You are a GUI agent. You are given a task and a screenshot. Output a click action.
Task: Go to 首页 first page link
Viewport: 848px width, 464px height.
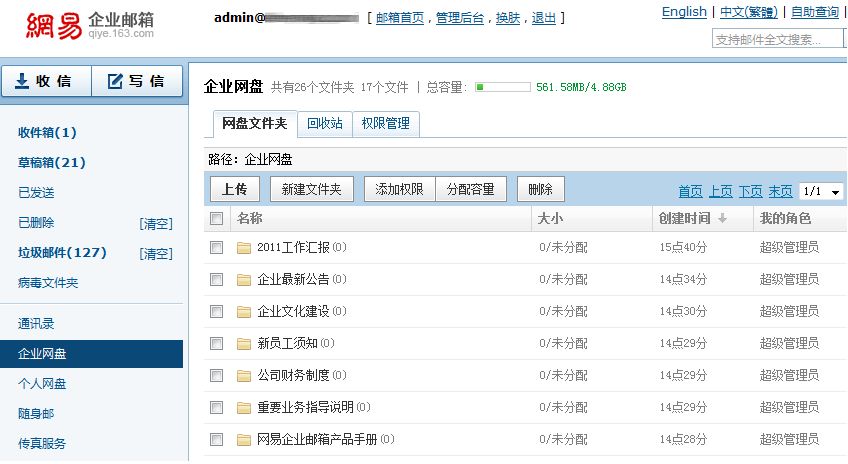(x=691, y=191)
